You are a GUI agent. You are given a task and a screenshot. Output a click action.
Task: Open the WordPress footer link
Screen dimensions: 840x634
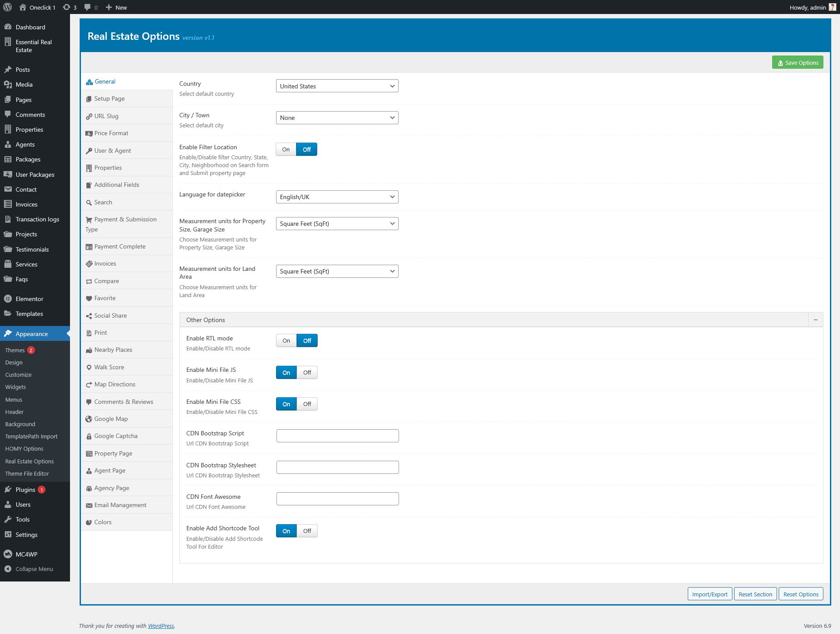161,626
